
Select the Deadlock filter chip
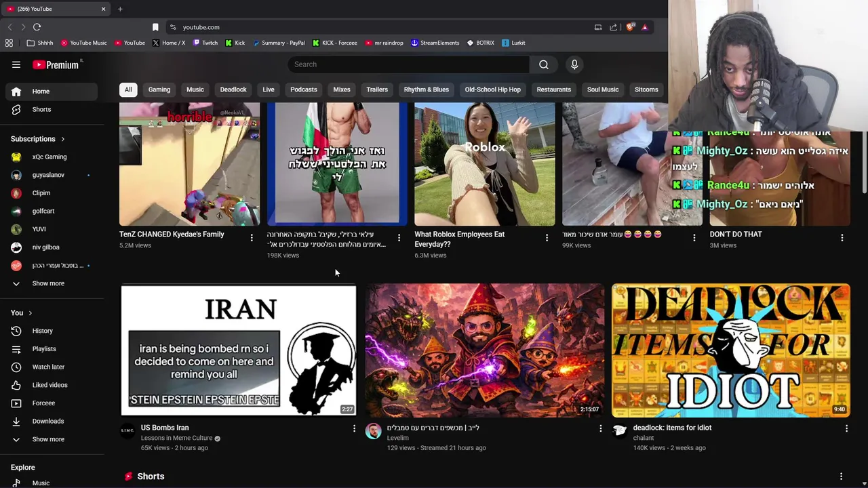click(233, 89)
